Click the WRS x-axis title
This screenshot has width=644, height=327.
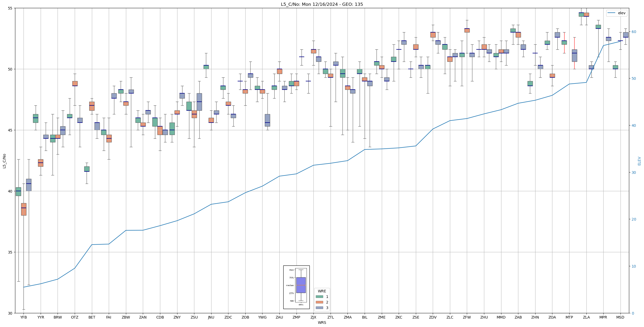(x=322, y=323)
